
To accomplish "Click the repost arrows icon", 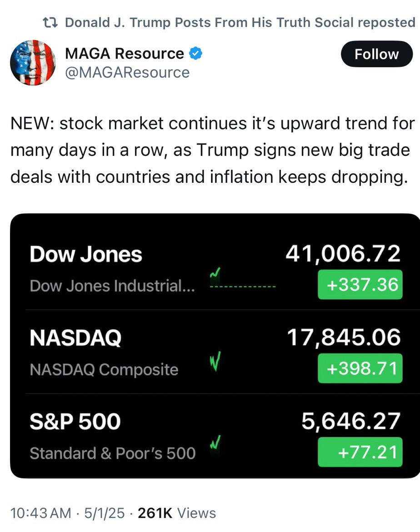I will 50,22.
